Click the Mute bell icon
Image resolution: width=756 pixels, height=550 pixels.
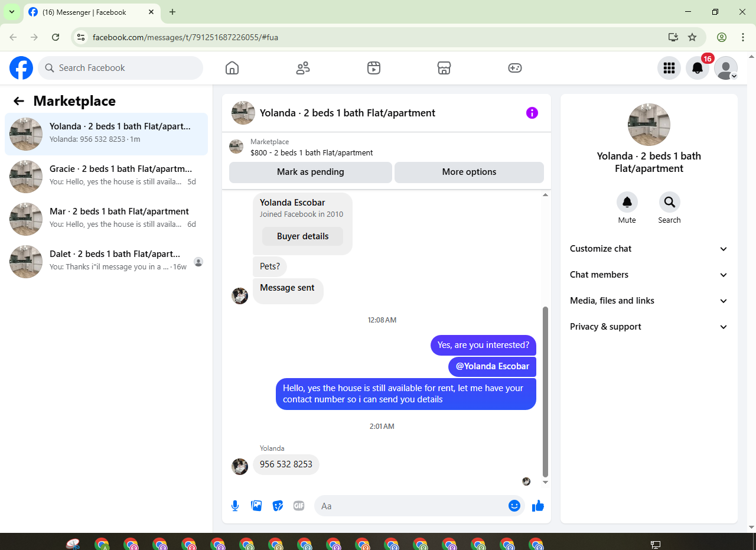[x=627, y=202]
